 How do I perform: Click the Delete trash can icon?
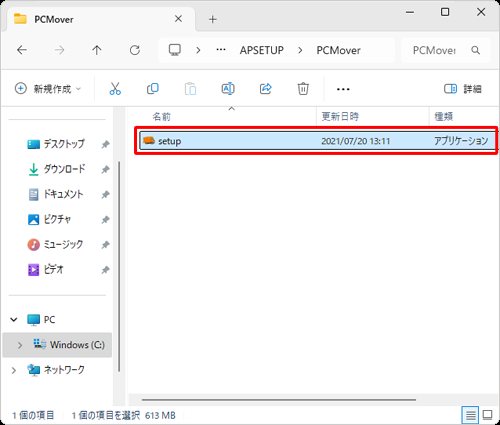(x=303, y=89)
